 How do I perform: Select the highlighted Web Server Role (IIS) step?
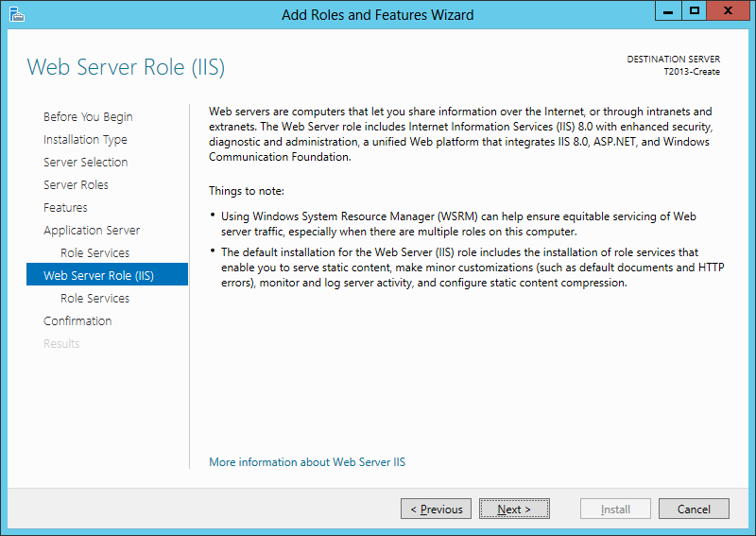(98, 276)
